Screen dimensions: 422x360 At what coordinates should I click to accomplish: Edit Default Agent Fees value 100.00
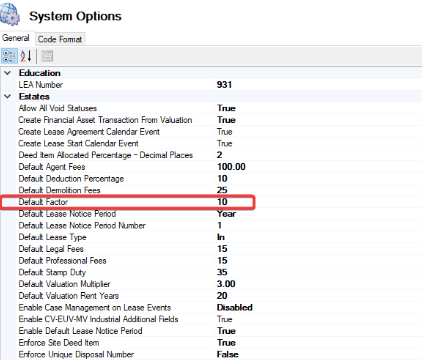(x=231, y=167)
